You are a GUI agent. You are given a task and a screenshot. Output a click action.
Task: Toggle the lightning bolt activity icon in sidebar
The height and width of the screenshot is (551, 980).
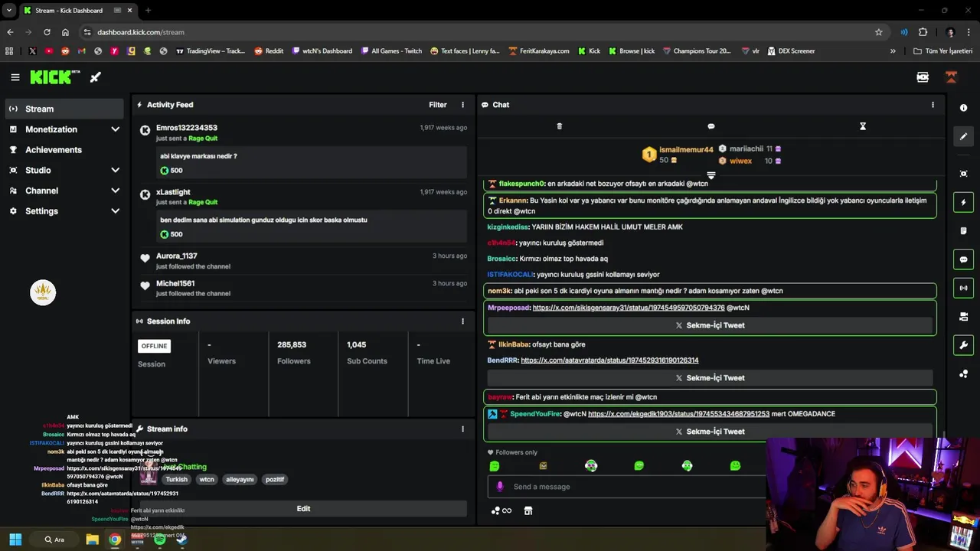(x=963, y=202)
